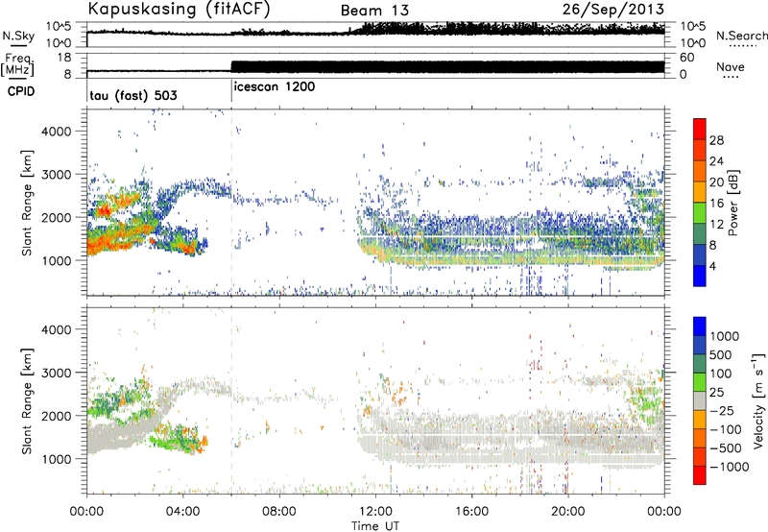Click the '3000' tick in velocity panel
Screen dimensions: 768x532
pyautogui.click(x=56, y=373)
